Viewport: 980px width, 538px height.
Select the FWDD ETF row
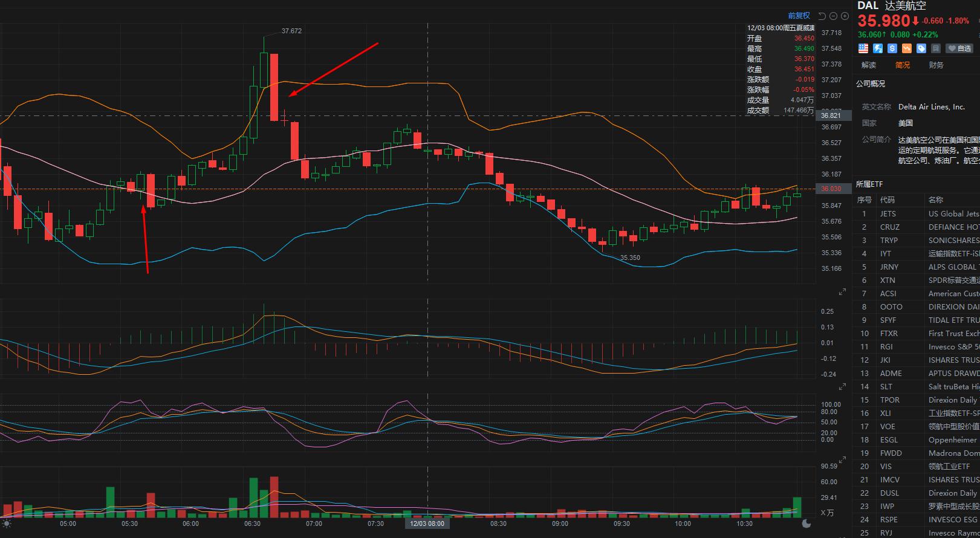(x=917, y=453)
